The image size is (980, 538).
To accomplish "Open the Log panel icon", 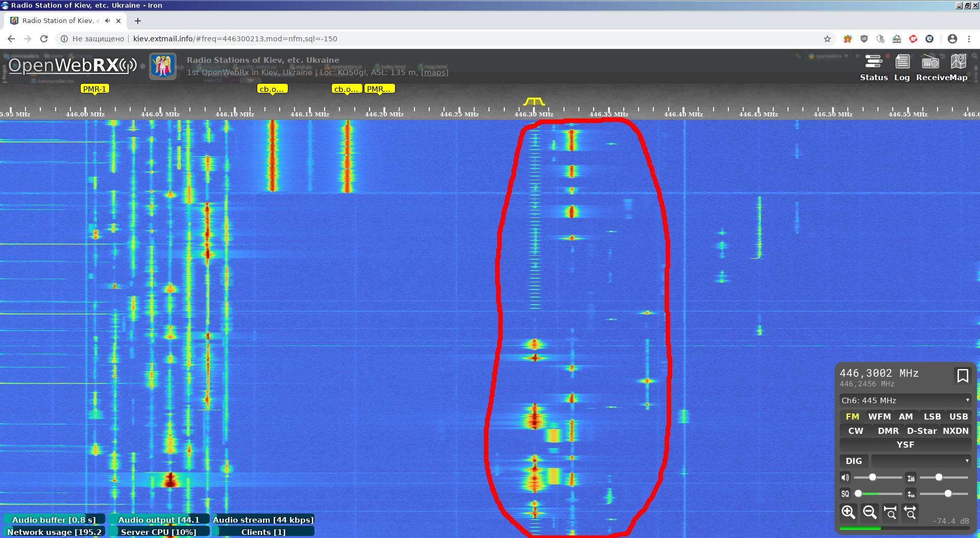I will [x=902, y=62].
